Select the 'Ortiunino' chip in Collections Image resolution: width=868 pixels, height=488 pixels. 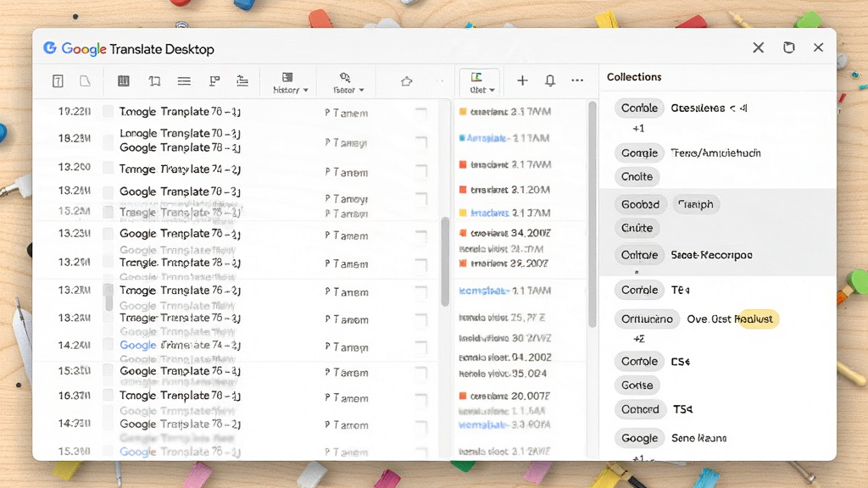647,319
